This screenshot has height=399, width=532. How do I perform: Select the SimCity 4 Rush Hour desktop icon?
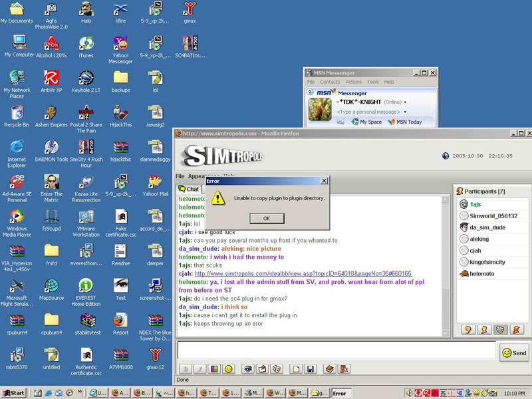(x=86, y=154)
